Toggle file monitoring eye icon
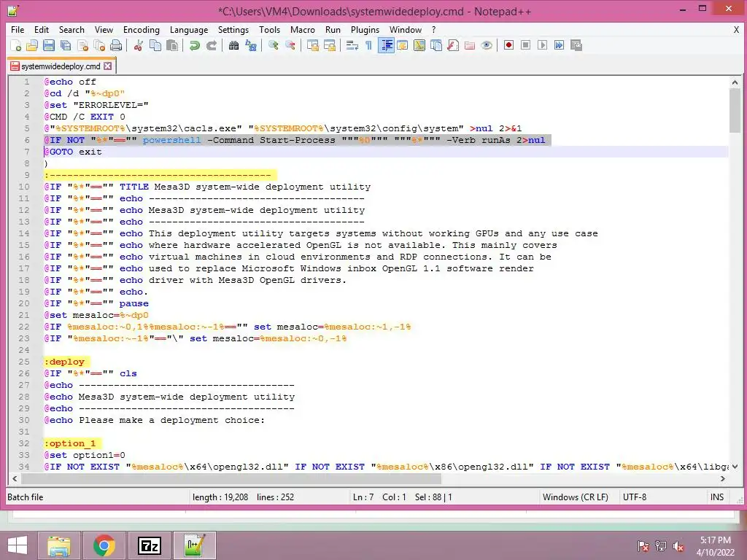The image size is (747, 560). 487,45
